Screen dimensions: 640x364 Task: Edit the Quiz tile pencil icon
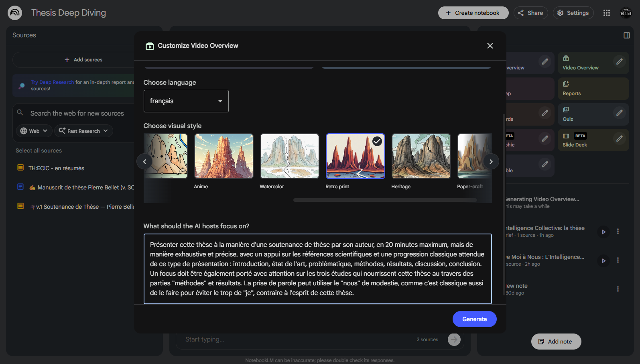[x=620, y=113]
